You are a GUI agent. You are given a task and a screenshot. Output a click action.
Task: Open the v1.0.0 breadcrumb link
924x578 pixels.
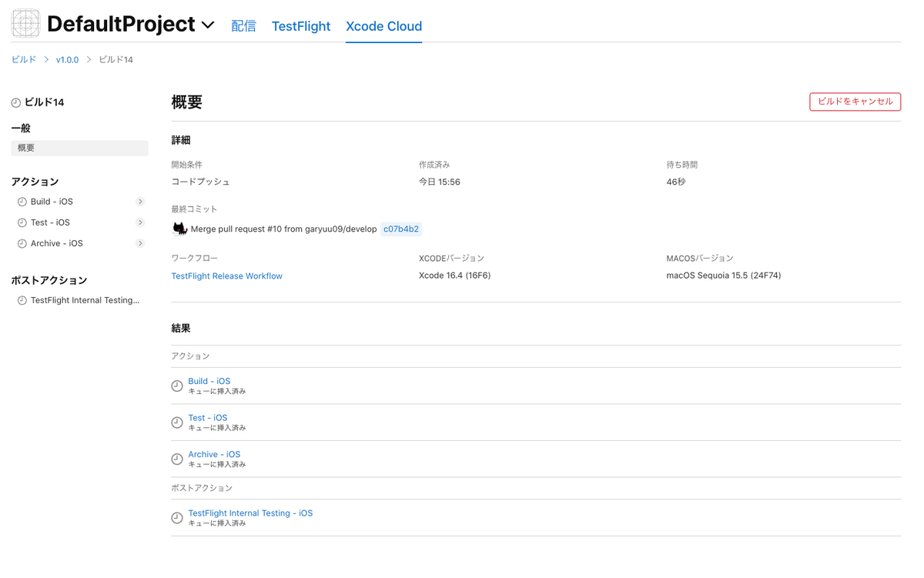(67, 59)
